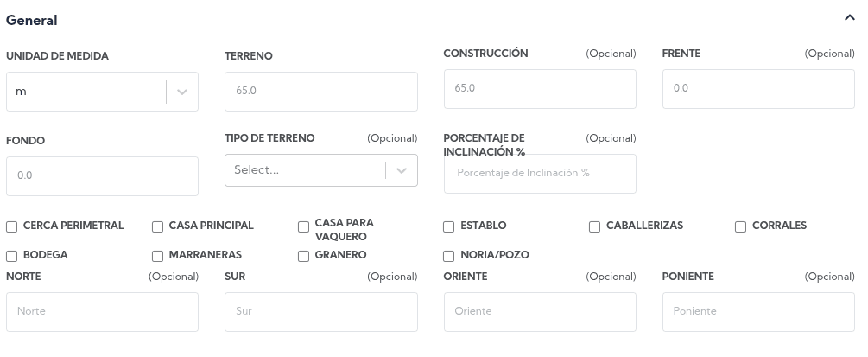
Task: Click the Terreno input field
Action: [x=320, y=91]
